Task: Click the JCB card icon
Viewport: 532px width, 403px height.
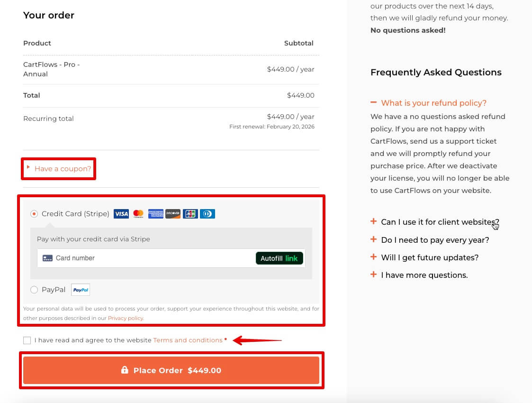Action: tap(190, 214)
